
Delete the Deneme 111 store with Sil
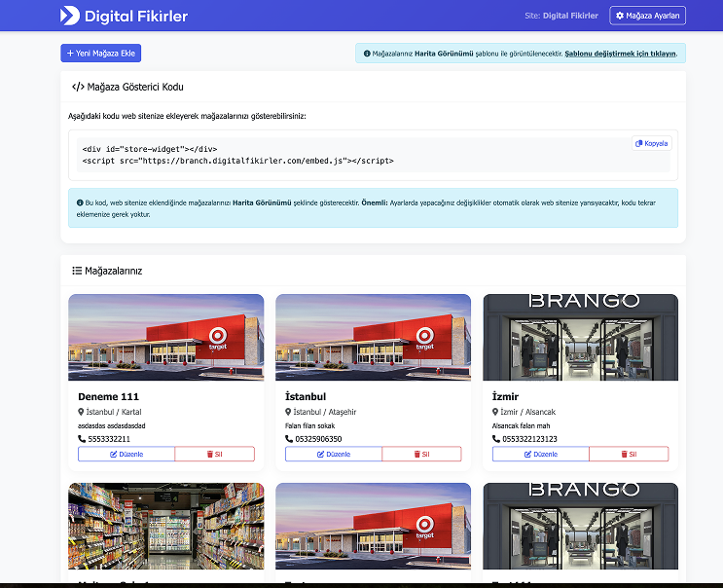click(x=214, y=454)
